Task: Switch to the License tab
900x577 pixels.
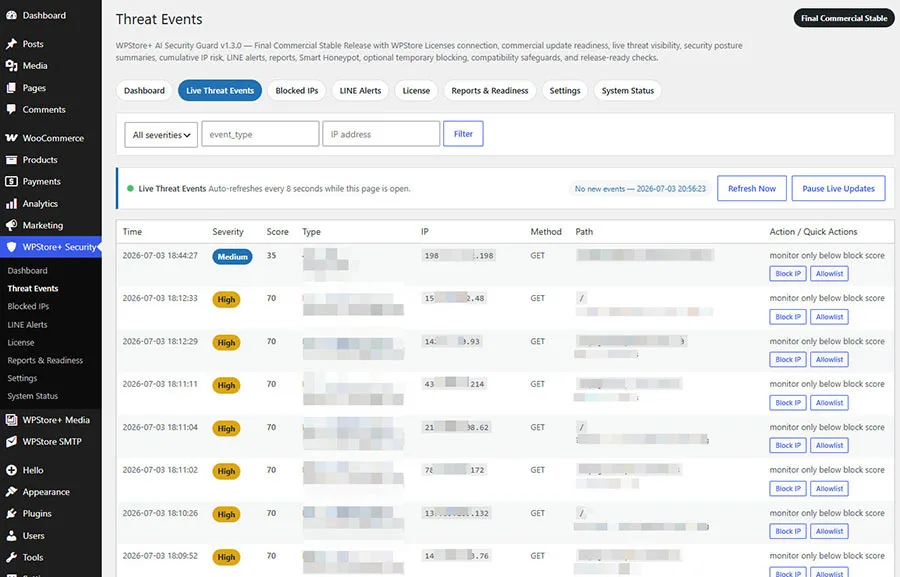Action: tap(416, 91)
